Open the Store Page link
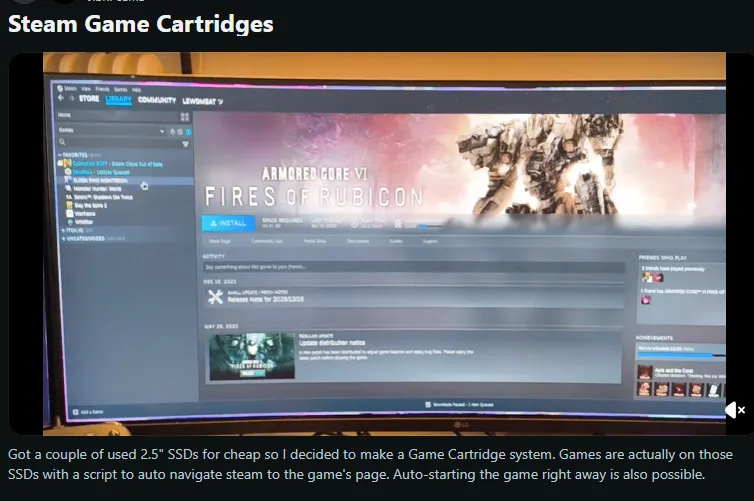This screenshot has height=501, width=754. click(220, 241)
